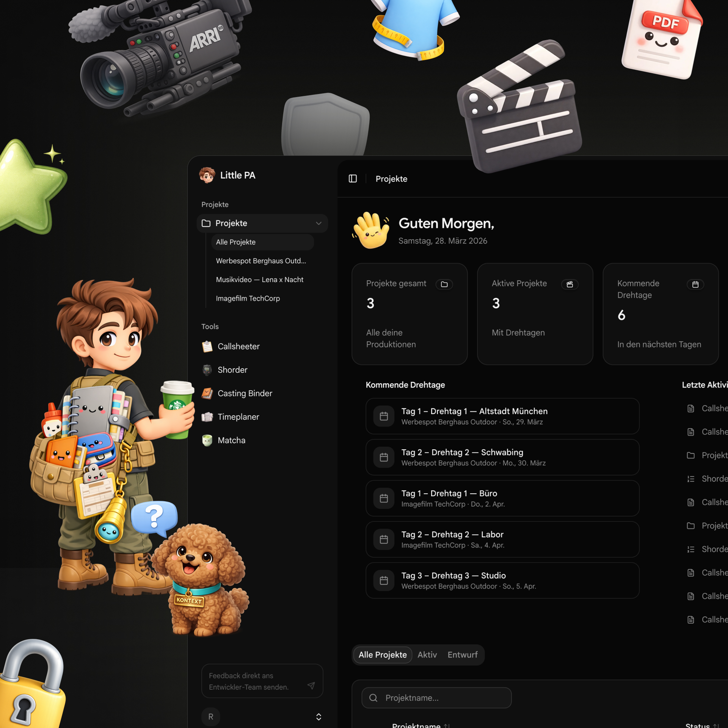Open Musikvideo — Lena x Nacht project
This screenshot has height=728, width=728.
click(x=259, y=279)
